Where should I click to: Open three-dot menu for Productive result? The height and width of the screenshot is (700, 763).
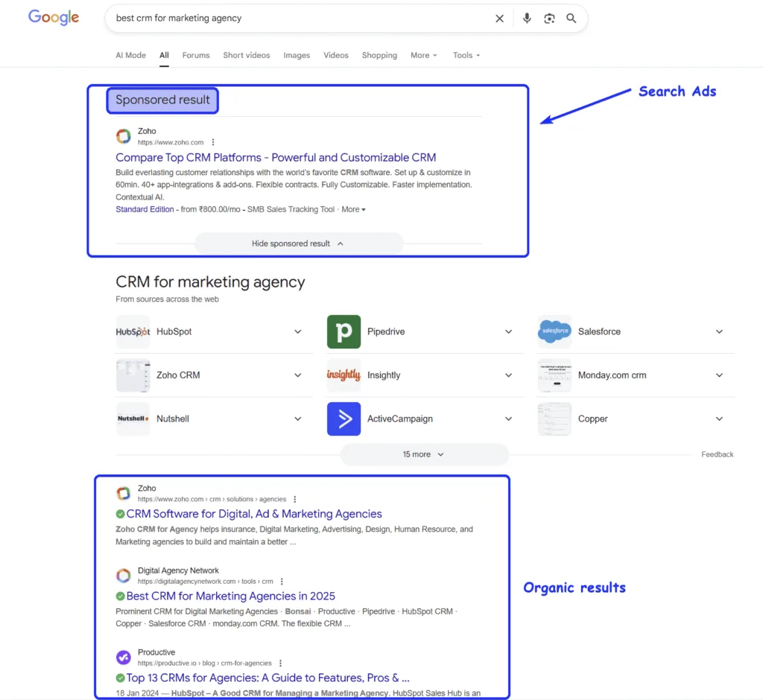coord(280,664)
